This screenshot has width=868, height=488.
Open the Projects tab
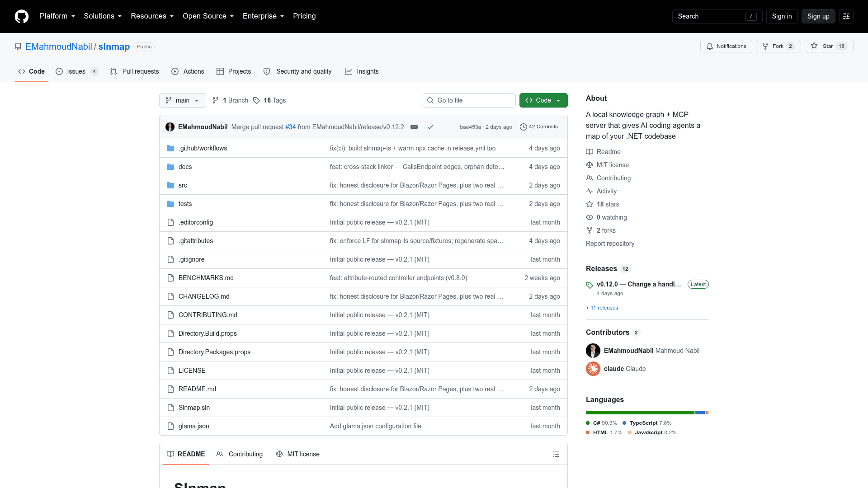click(234, 71)
